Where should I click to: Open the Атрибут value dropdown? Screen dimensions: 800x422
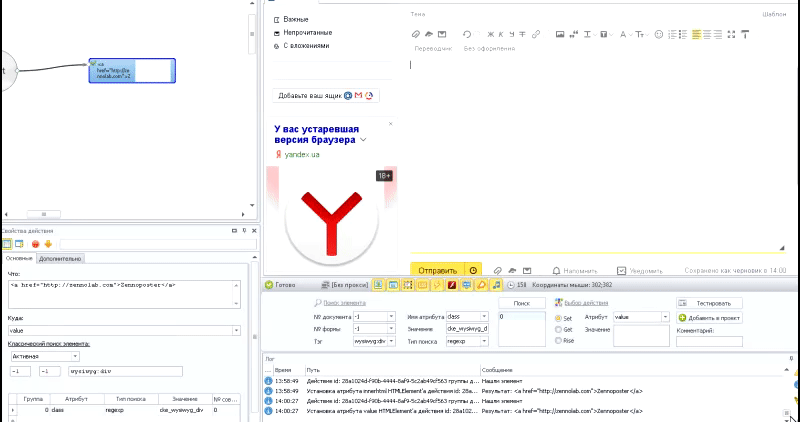tap(665, 317)
